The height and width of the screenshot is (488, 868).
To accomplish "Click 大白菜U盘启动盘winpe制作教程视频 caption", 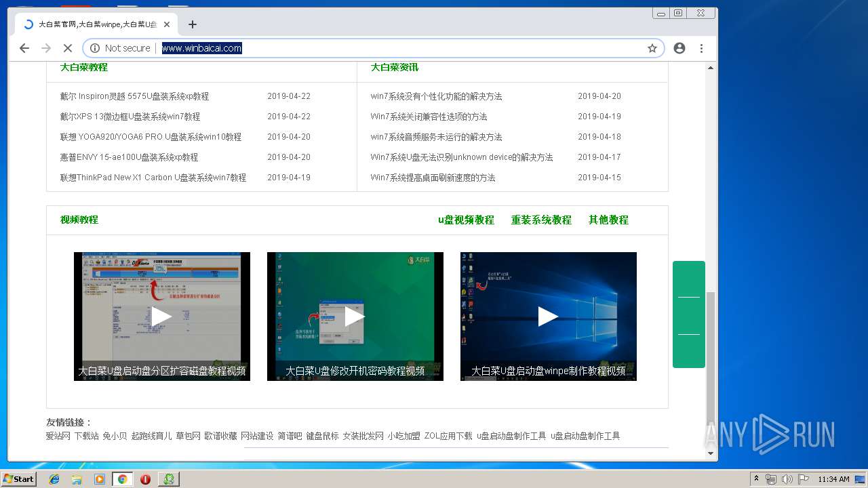I will [x=548, y=371].
